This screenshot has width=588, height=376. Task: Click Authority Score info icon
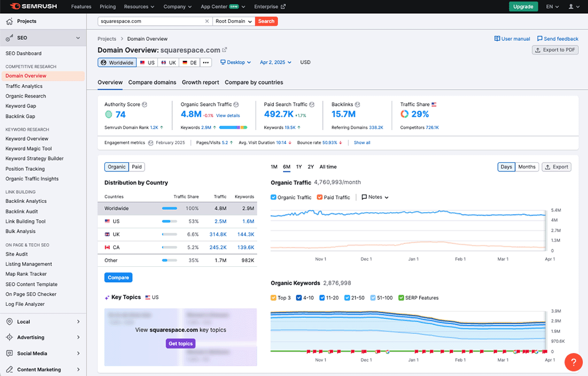tap(144, 105)
